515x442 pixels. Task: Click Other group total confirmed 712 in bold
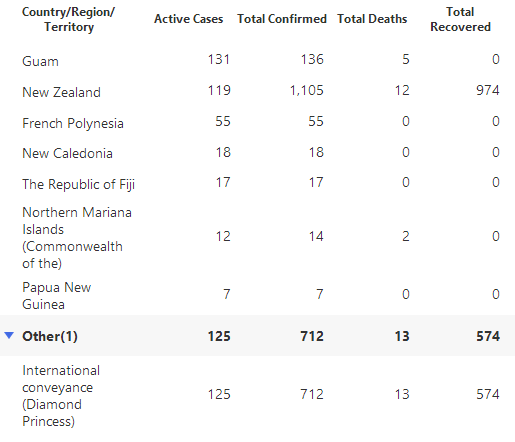[312, 336]
